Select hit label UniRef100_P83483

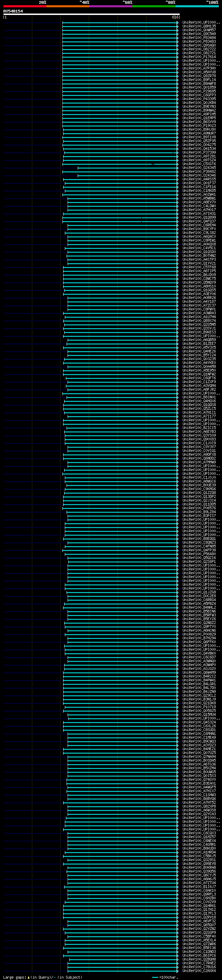pos(199,41)
